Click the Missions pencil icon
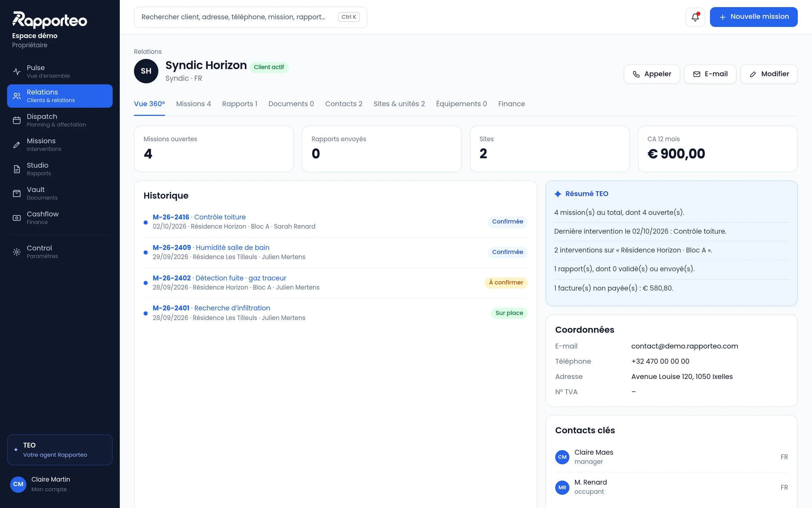812x508 pixels. pos(17,145)
